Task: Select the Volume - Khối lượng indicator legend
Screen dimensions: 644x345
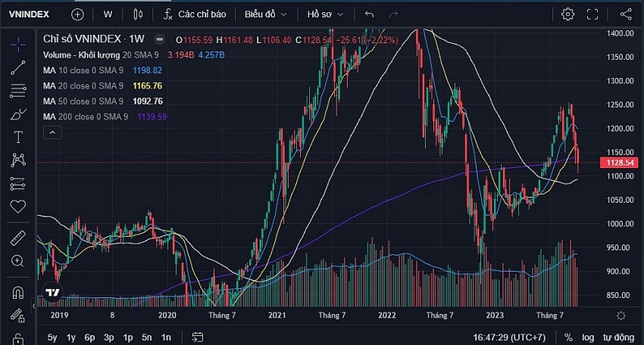Action: click(101, 55)
